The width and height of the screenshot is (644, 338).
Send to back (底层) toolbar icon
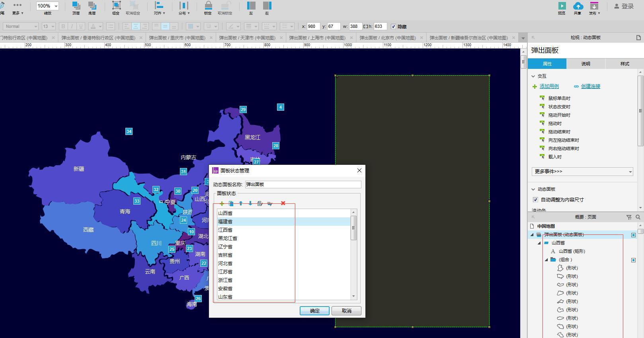92,6
